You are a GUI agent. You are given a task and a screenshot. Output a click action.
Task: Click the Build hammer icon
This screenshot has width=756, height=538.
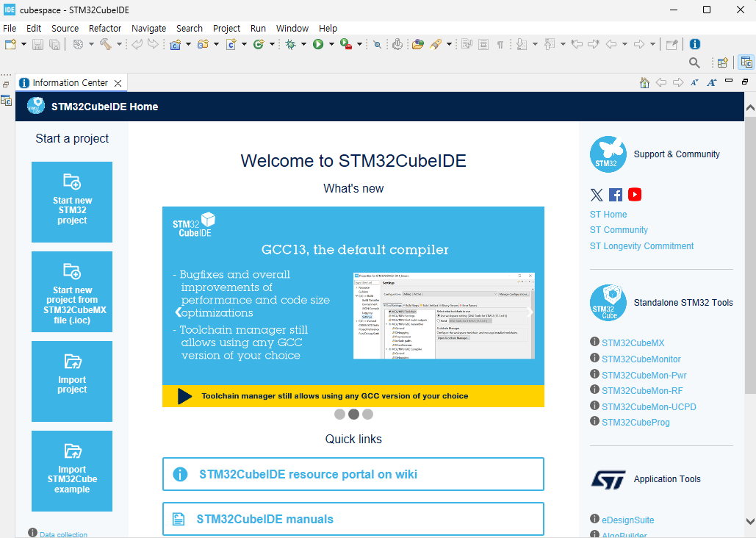tap(106, 44)
